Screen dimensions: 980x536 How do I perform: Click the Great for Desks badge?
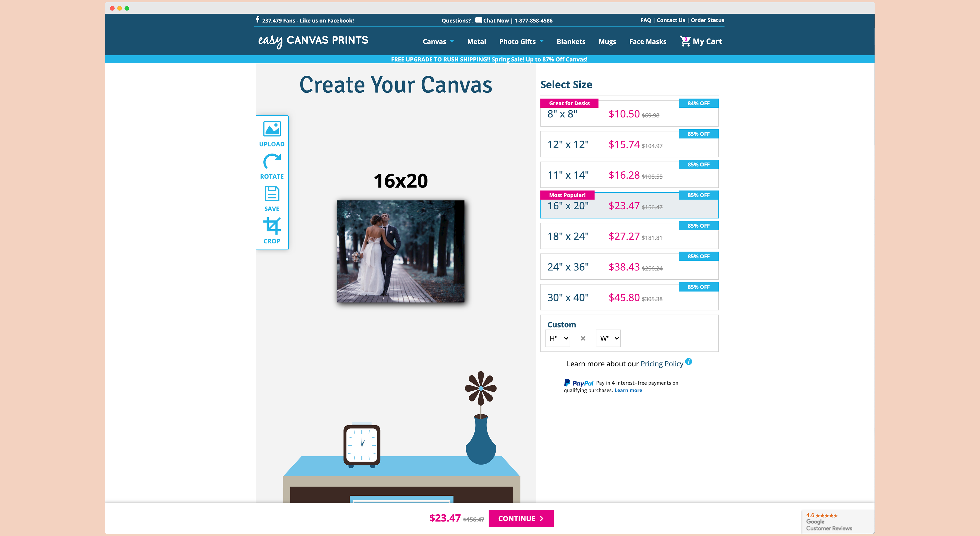pyautogui.click(x=569, y=103)
